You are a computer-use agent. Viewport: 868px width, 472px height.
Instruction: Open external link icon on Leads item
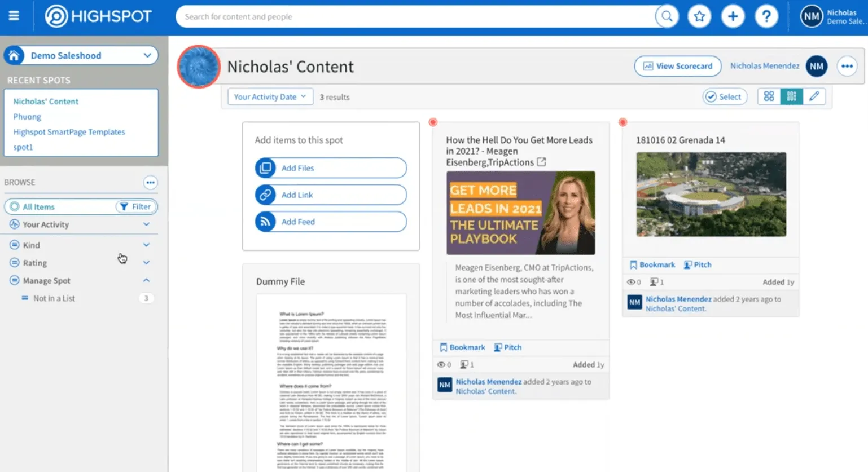[x=541, y=162]
